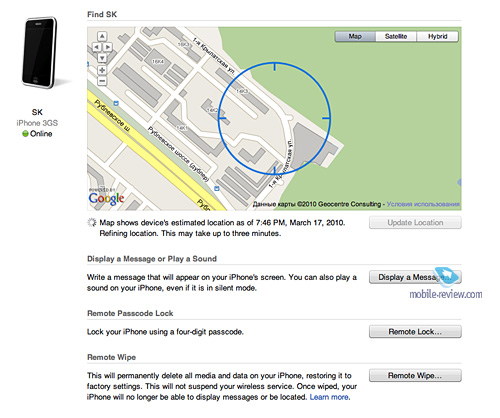500x418 pixels.
Task: Click the green Online status indicator
Action: coord(25,134)
